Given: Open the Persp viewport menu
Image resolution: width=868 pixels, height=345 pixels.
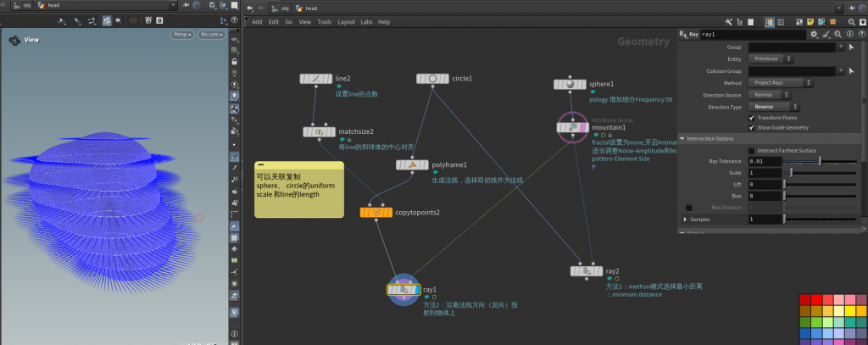Looking at the screenshot, I should 181,35.
